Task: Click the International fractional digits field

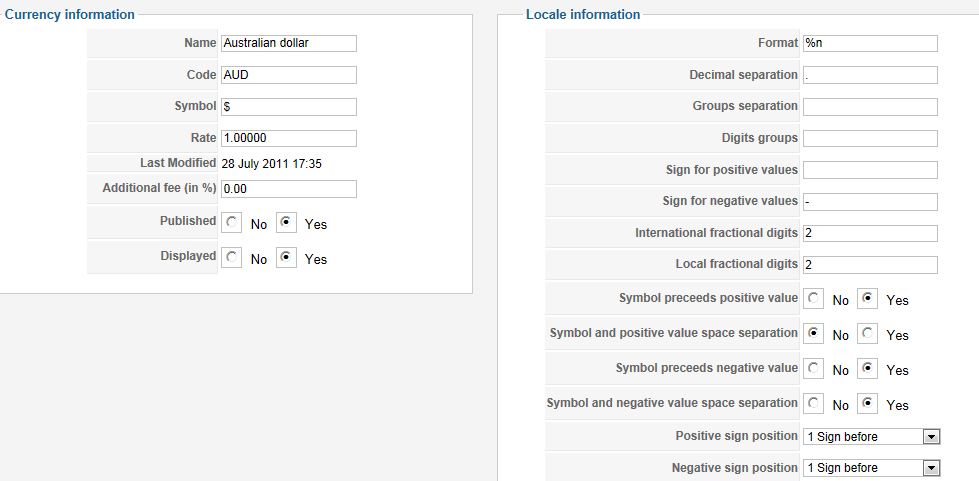Action: 869,233
